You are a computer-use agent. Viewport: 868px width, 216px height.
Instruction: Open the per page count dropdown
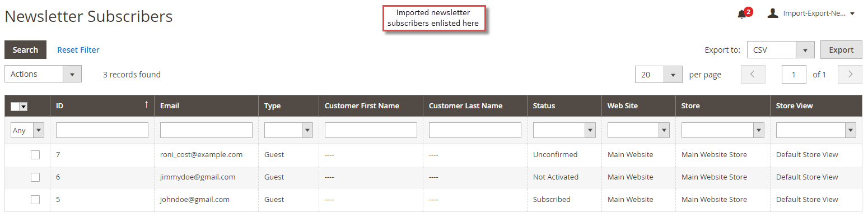point(659,74)
